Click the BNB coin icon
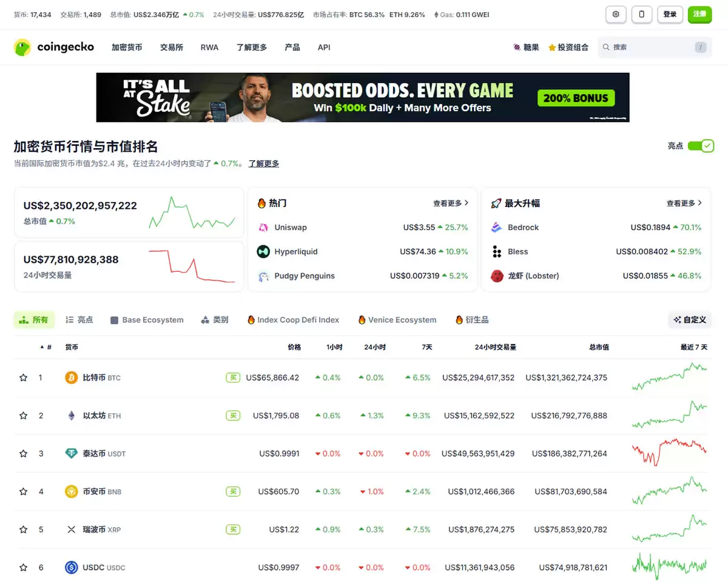This screenshot has height=584, width=728. (x=72, y=492)
